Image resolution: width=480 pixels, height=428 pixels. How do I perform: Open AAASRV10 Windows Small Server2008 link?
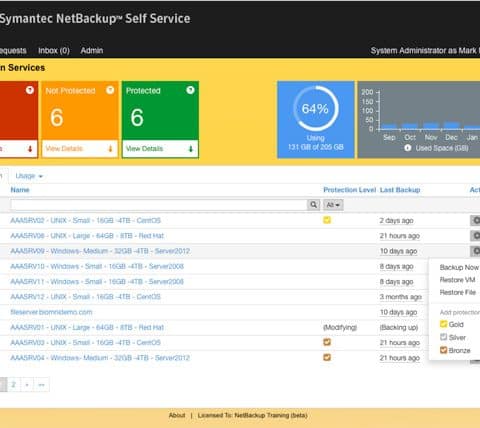tap(97, 266)
